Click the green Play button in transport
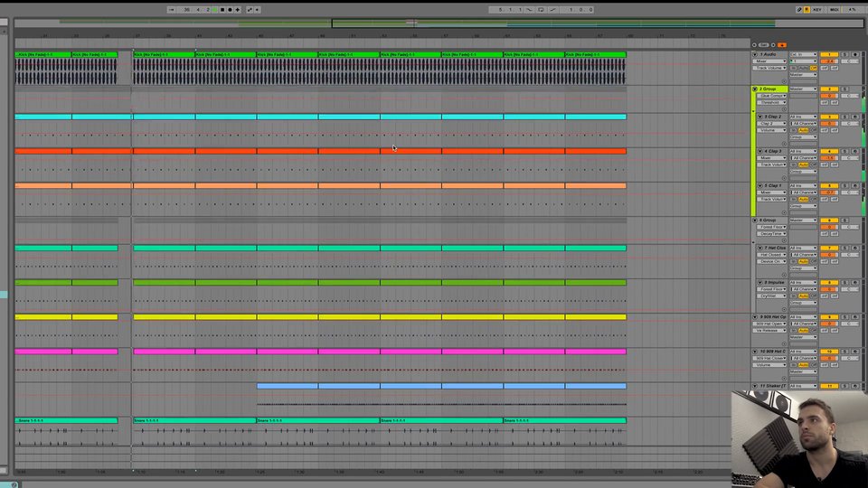 215,9
